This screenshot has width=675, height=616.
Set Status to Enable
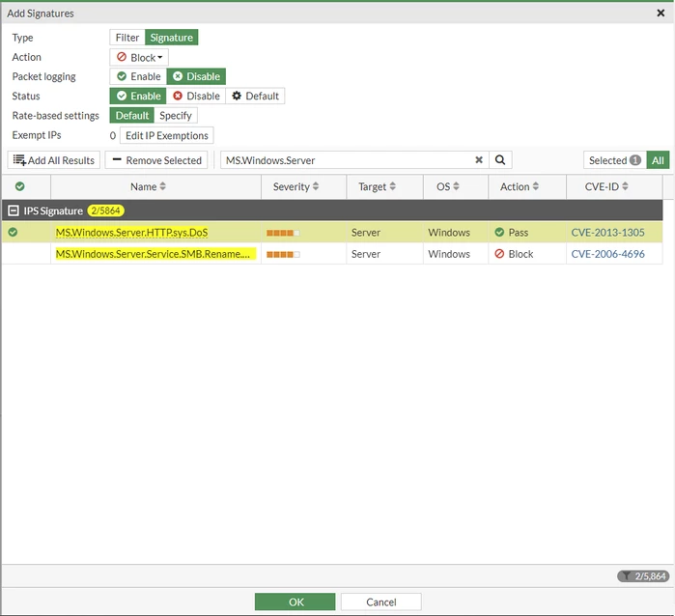[x=139, y=96]
